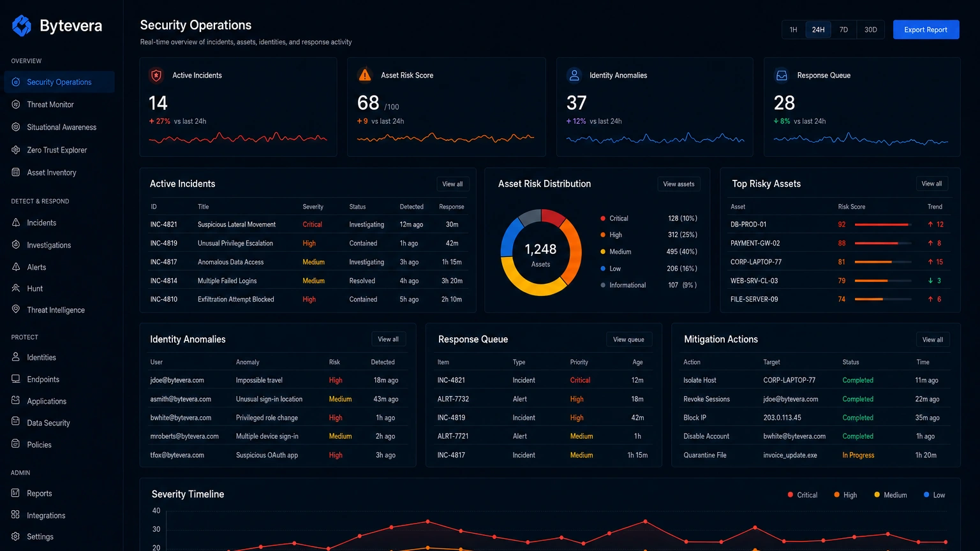Open View assets in Asset Risk Distribution
The image size is (980, 551).
tap(679, 184)
